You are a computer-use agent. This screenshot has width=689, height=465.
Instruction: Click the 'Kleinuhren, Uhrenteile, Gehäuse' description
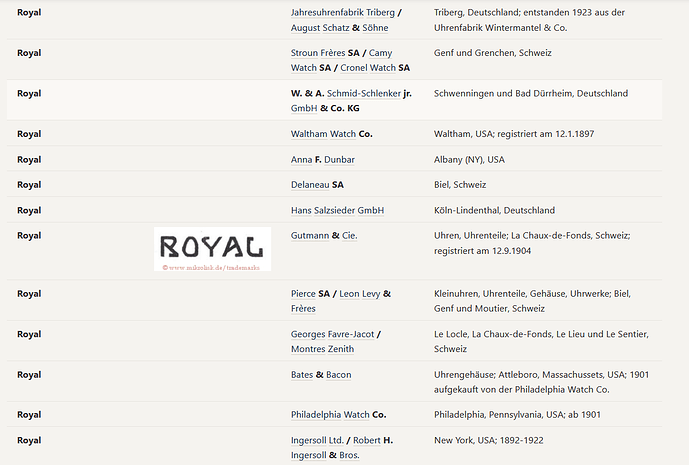pos(533,301)
